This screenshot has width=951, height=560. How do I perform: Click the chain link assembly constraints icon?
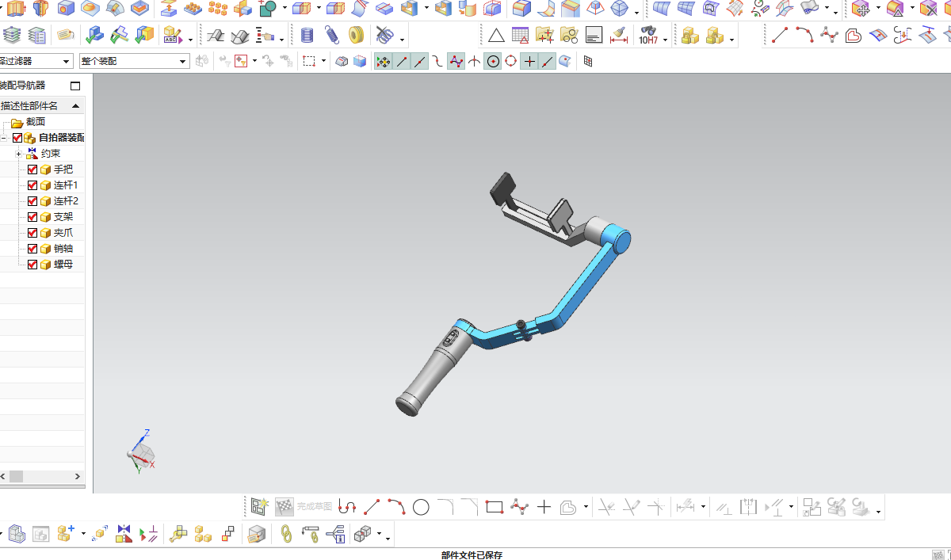coord(286,534)
